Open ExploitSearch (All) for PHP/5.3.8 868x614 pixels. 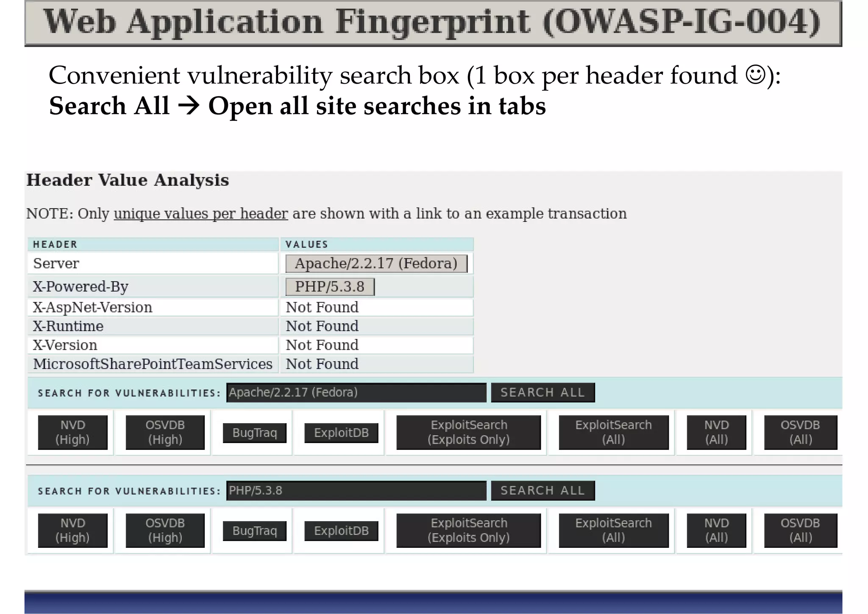613,530
